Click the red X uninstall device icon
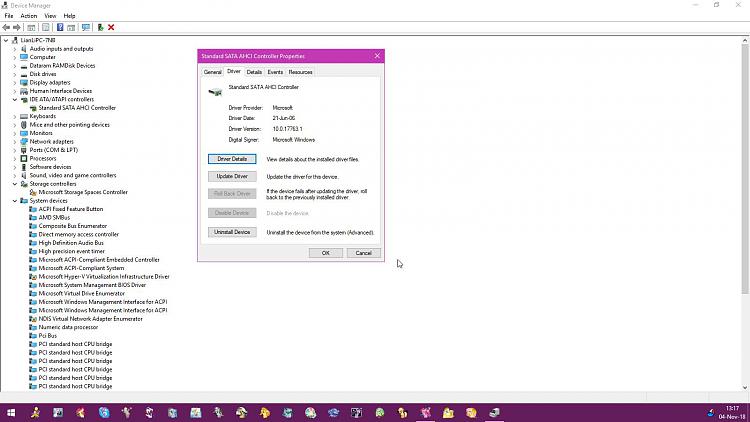 point(111,28)
